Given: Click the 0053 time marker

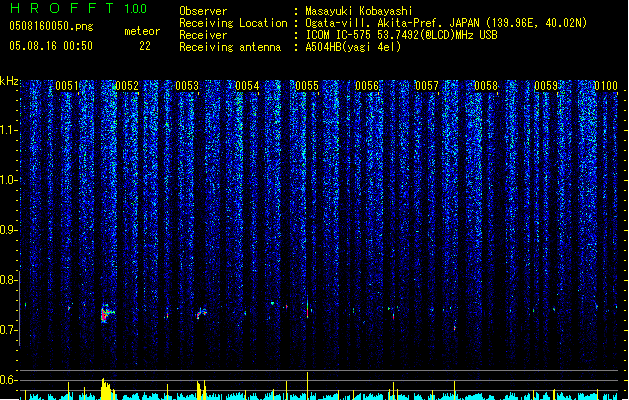Looking at the screenshot, I should click(x=187, y=86).
